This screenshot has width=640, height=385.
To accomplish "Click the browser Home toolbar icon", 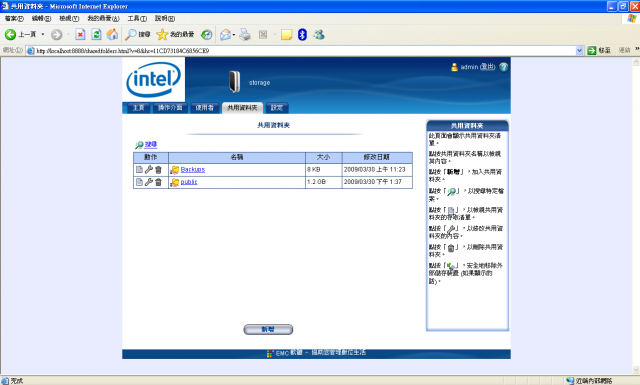I will [x=112, y=35].
